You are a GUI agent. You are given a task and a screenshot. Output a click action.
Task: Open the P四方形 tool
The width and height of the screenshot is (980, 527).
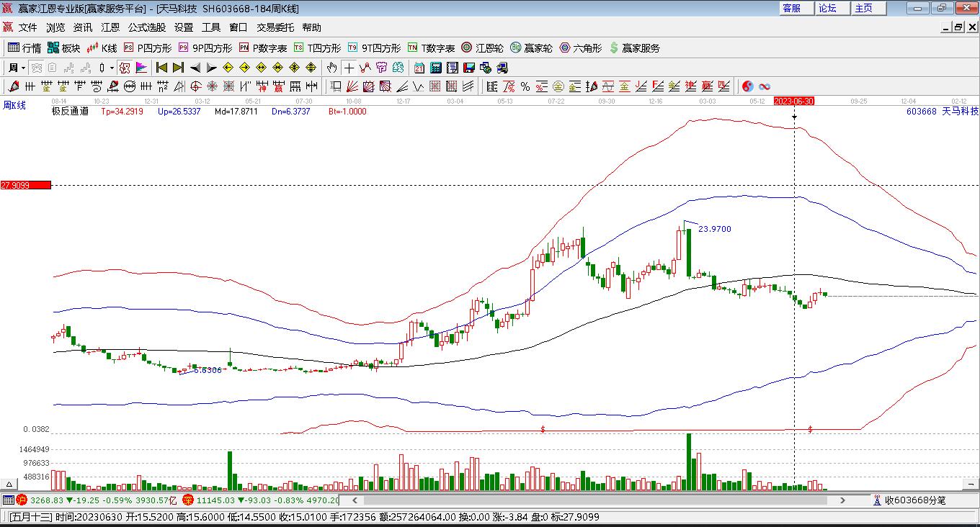[148, 48]
